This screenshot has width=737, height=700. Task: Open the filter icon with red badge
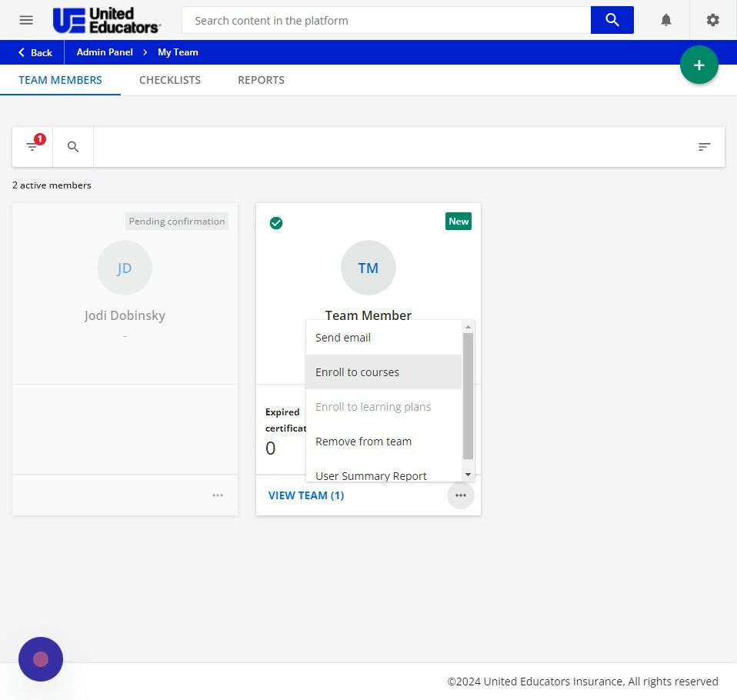click(x=33, y=146)
